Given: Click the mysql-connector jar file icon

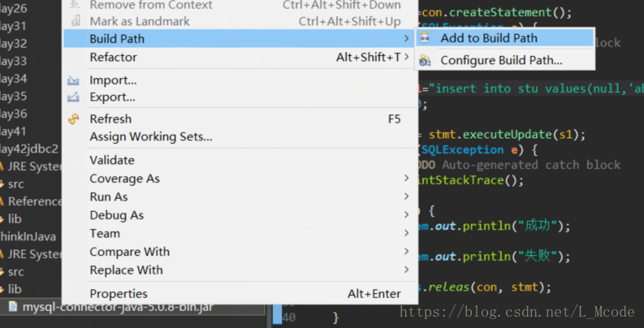Looking at the screenshot, I should coord(13,306).
